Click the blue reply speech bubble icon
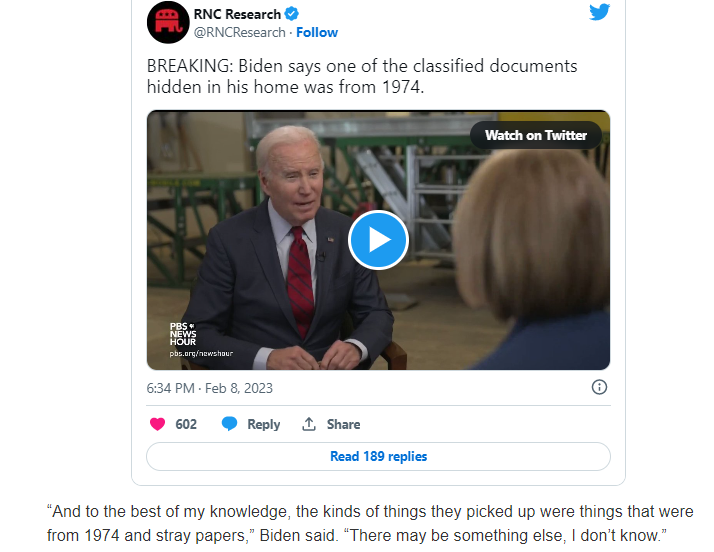Viewport: 714px width, 552px height. pos(230,424)
